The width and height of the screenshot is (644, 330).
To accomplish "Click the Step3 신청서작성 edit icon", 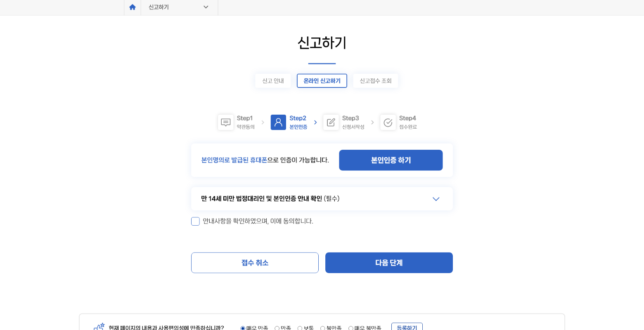I will coord(331,123).
